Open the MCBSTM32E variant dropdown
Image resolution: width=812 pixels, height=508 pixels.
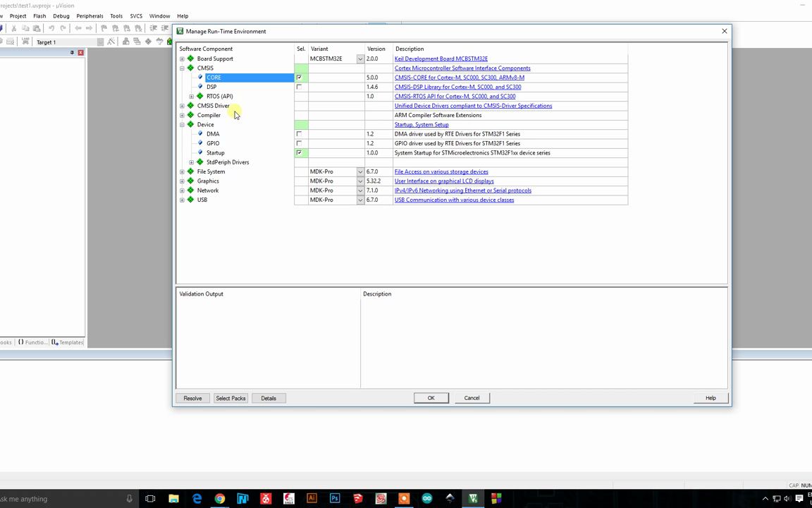(x=360, y=59)
